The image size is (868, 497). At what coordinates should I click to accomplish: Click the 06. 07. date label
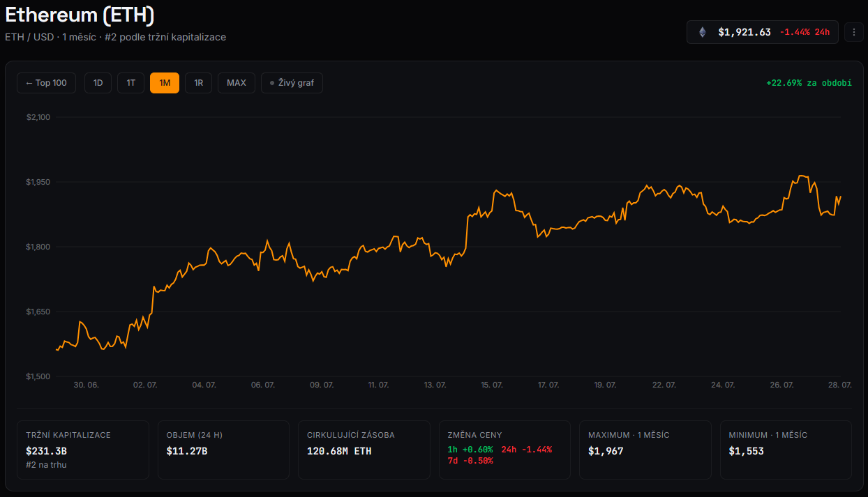[262, 385]
